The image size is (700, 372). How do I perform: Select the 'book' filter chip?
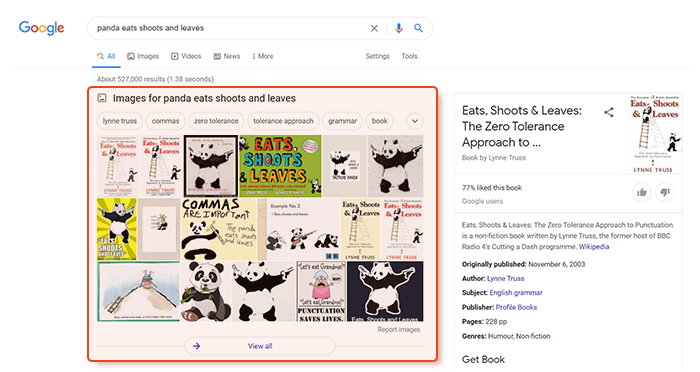(x=379, y=121)
